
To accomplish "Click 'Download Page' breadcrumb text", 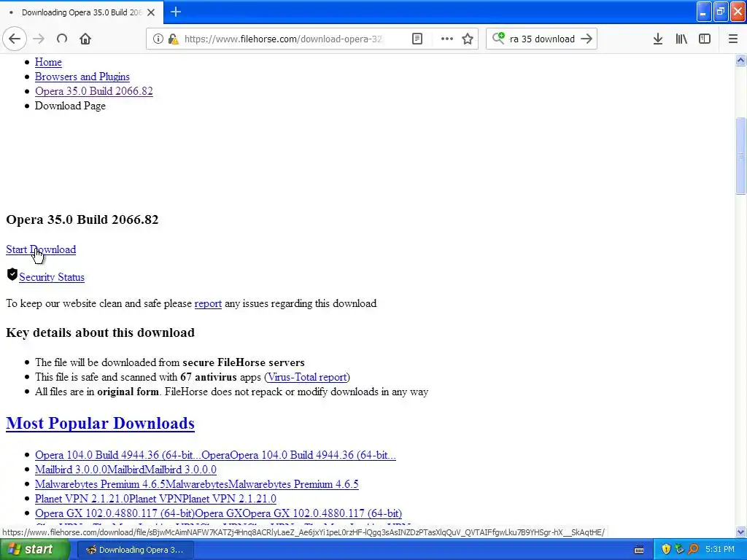I will pos(70,106).
